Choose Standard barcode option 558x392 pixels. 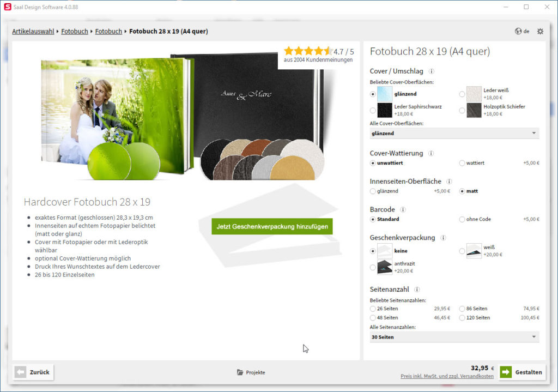pos(373,219)
